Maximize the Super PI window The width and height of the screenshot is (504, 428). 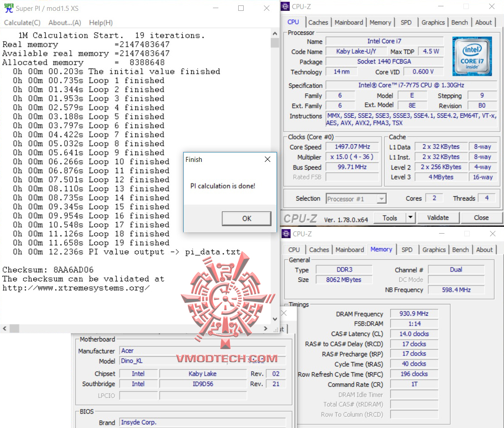[241, 8]
